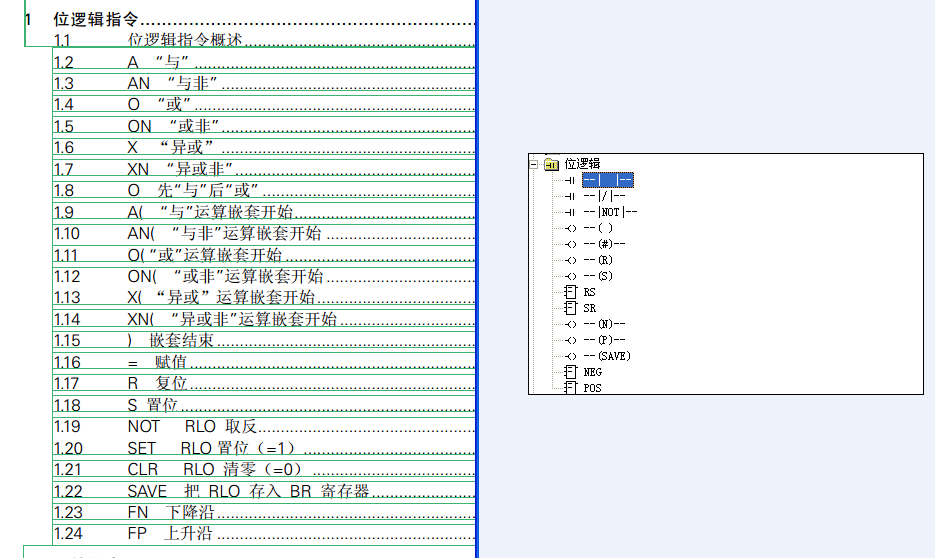
Task: Select the normally open contact --| |-- item
Action: click(608, 180)
